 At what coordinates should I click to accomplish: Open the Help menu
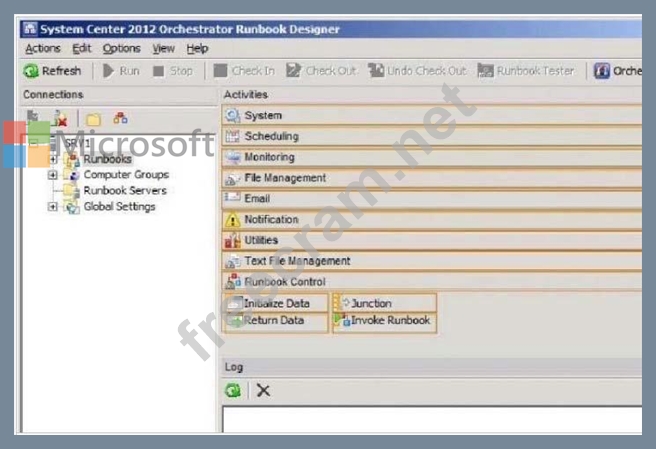click(197, 49)
